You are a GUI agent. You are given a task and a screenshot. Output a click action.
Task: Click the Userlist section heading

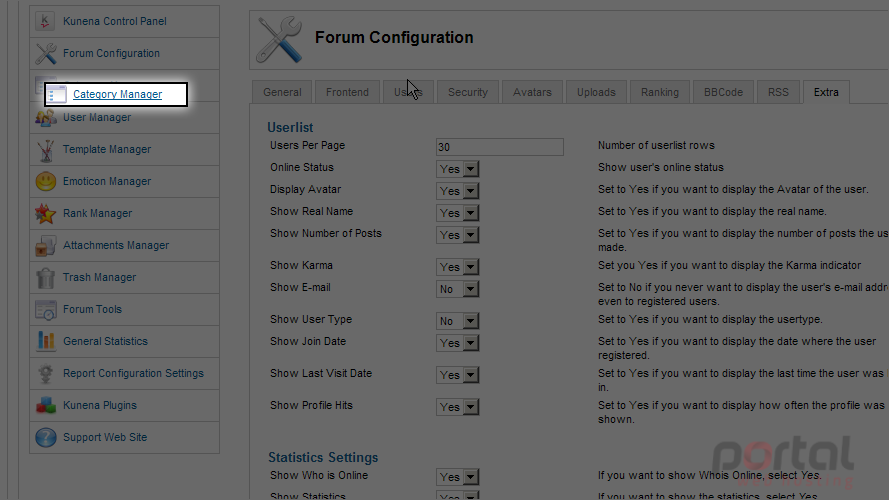click(x=290, y=128)
